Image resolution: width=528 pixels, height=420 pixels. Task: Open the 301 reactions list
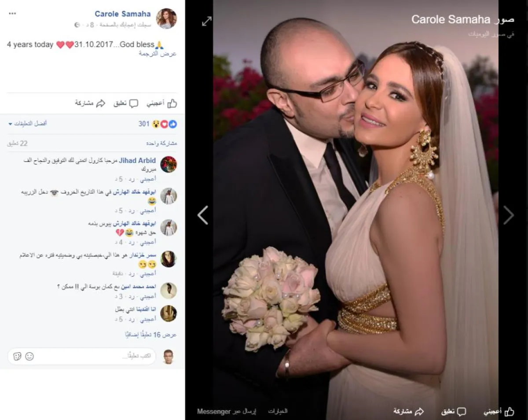pos(158,124)
